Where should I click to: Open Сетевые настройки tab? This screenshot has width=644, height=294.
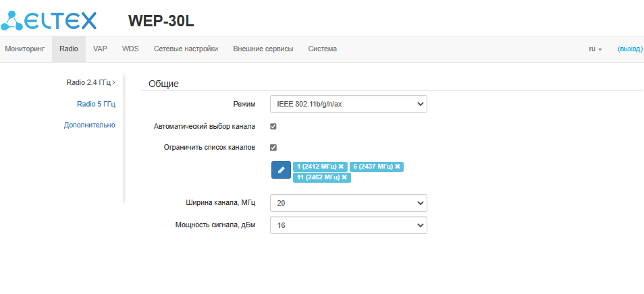coord(186,49)
